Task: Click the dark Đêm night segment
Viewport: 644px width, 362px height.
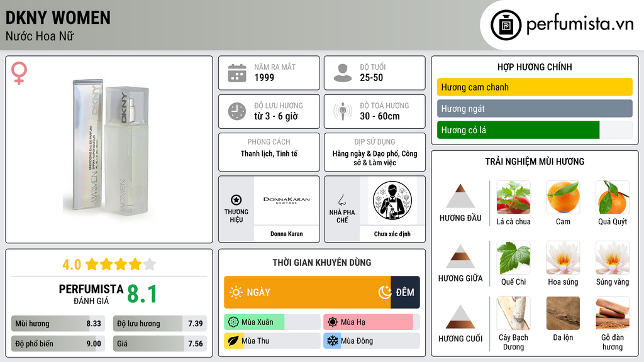Action: 406,292
